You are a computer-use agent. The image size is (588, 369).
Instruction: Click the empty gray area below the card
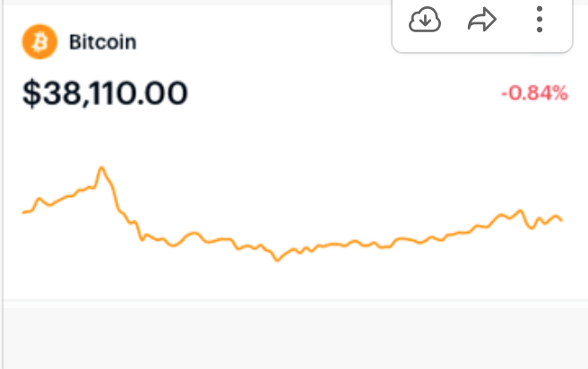296,339
